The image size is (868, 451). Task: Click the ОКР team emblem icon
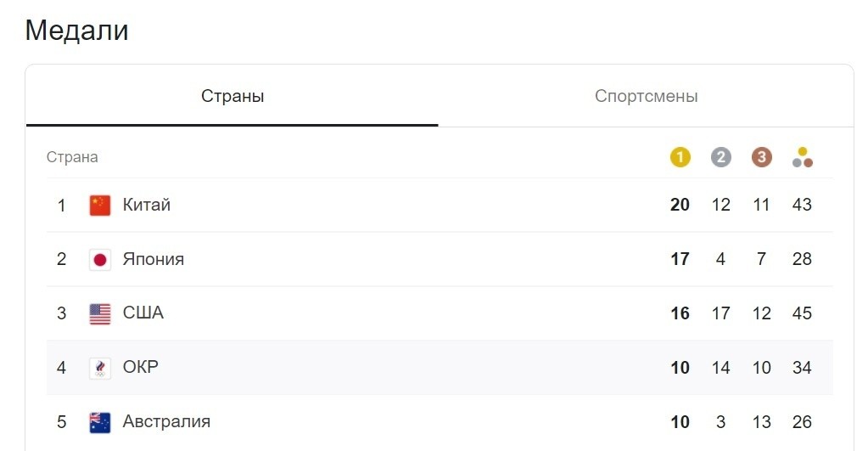[x=100, y=368]
